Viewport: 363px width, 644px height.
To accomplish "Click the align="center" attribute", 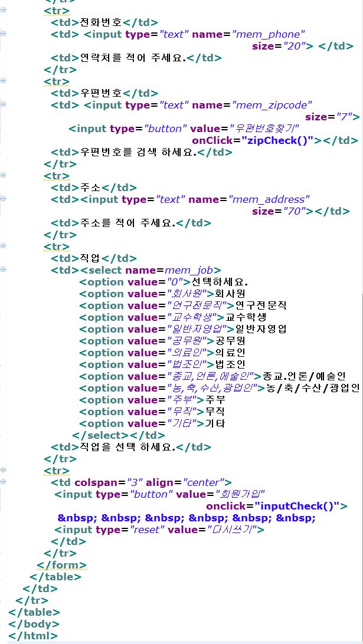I will coord(185,482).
